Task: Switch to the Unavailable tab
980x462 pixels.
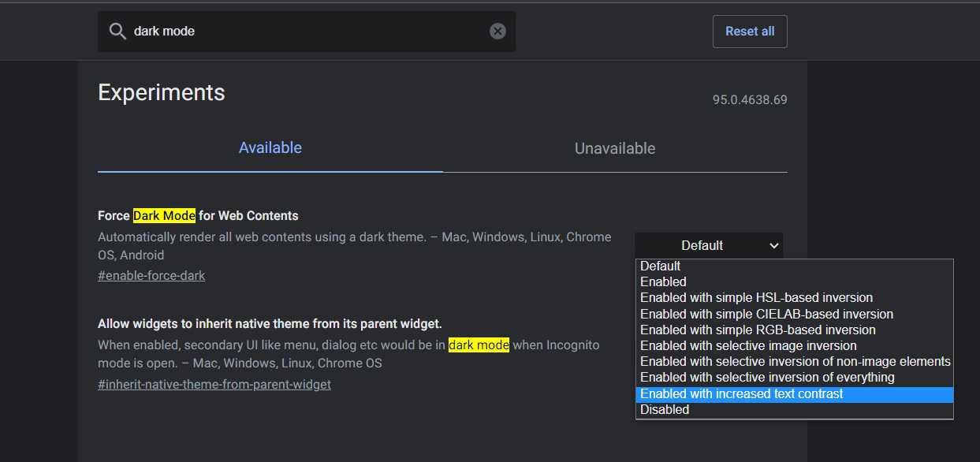Action: click(x=614, y=147)
